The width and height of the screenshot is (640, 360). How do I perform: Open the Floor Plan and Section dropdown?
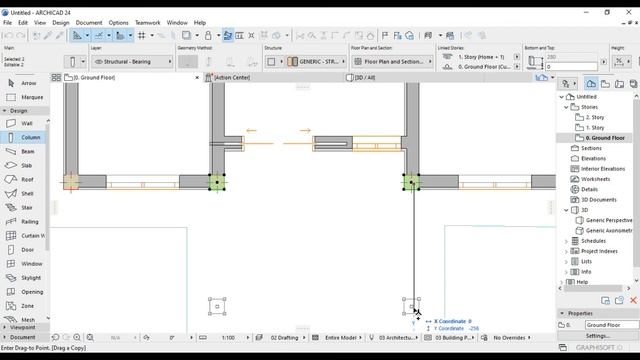393,62
